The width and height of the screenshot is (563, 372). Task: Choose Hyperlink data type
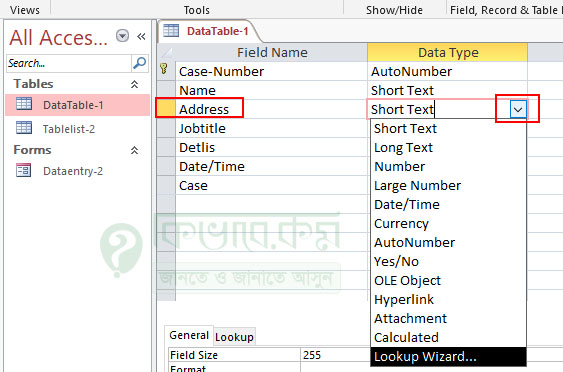[x=448, y=299]
